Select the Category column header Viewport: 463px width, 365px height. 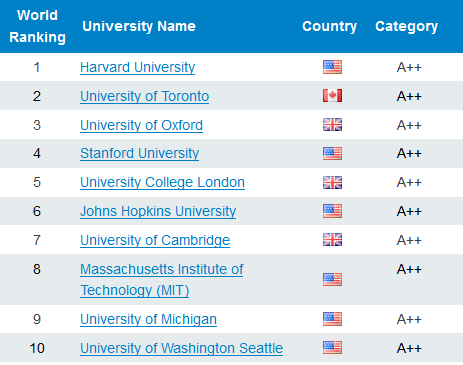406,26
